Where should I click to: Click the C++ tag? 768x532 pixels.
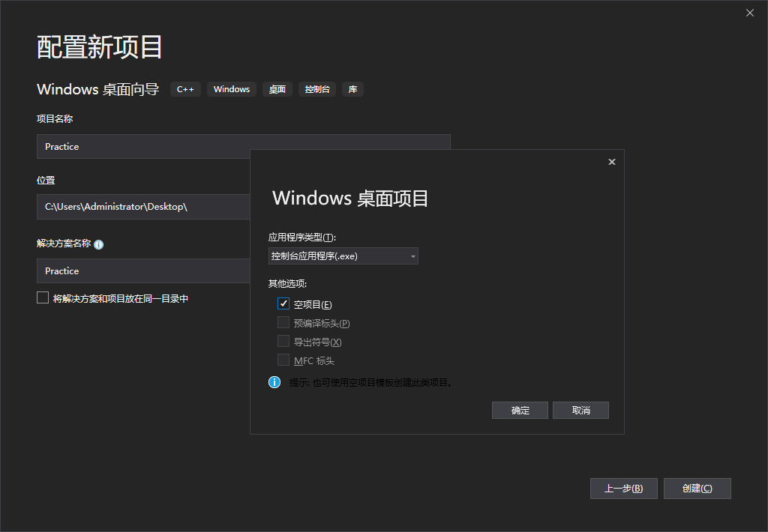point(185,89)
